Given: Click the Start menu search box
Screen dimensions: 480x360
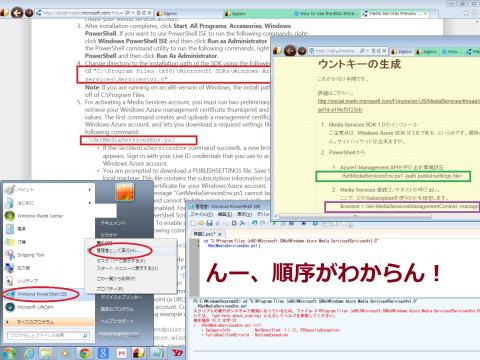Looking at the screenshot, I should pyautogui.click(x=48, y=335).
